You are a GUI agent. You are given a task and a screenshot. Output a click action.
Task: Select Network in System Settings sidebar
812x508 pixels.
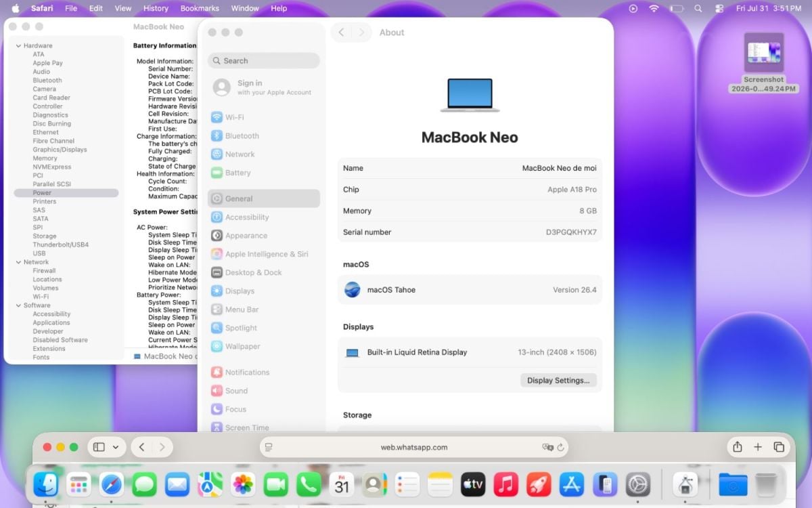pyautogui.click(x=263, y=154)
